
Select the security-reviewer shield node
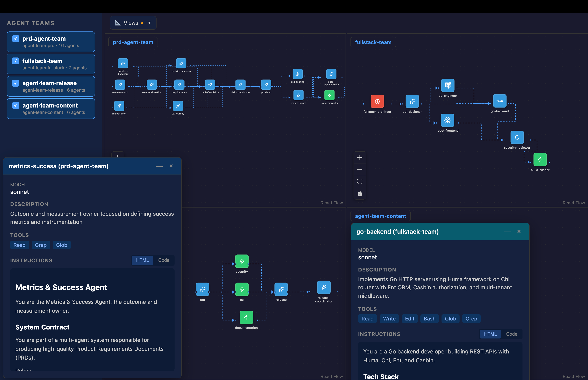pyautogui.click(x=517, y=137)
